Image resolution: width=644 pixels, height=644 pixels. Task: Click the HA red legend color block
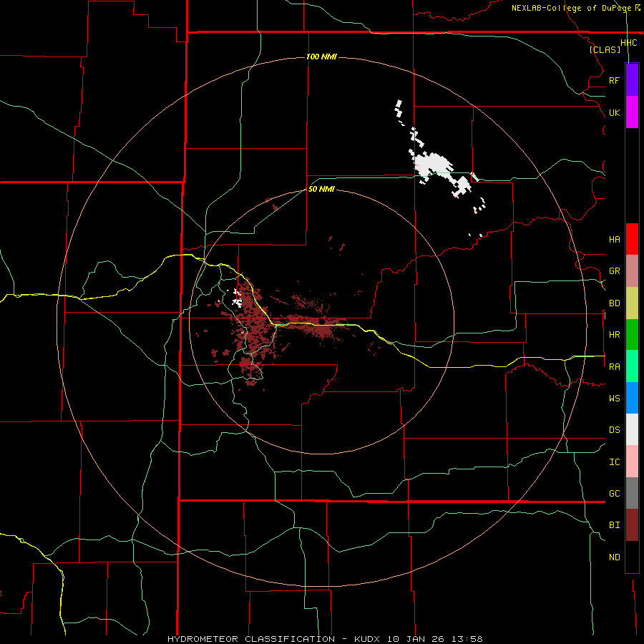point(632,239)
